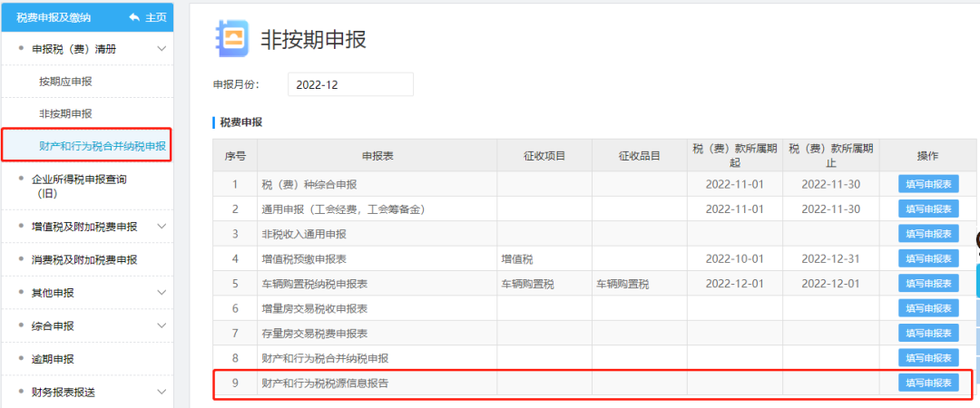The image size is (980, 408).
Task: Open 消费税及附加税费申报 menu item
Action: [84, 259]
